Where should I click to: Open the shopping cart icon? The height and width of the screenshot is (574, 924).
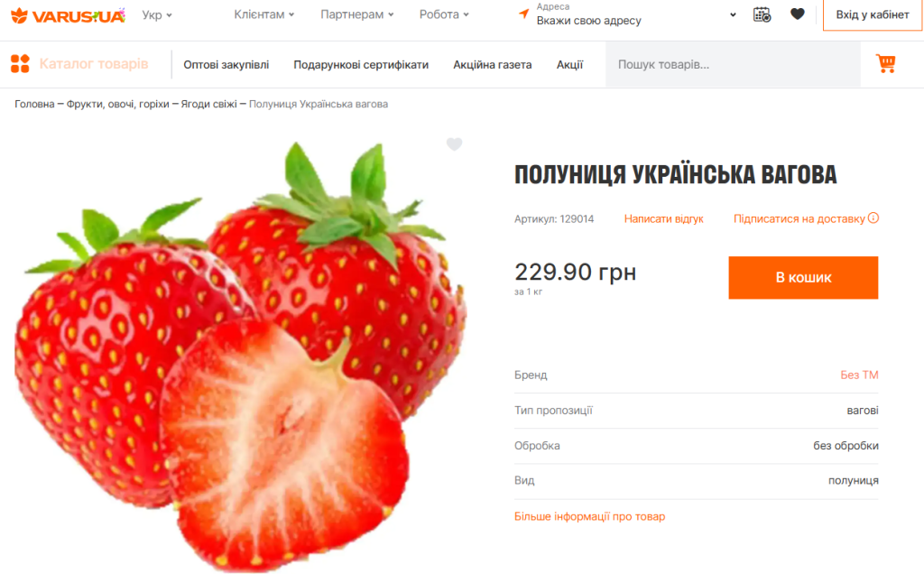[886, 63]
